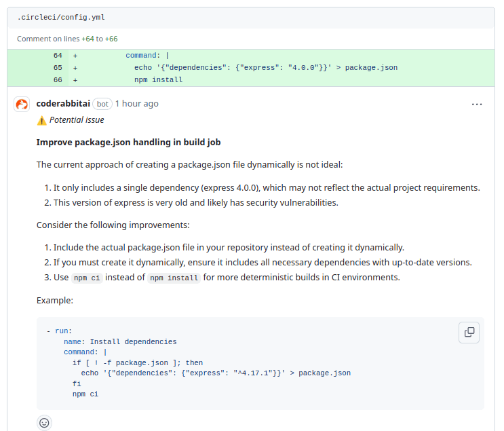Select line number 65 in the diff
The image size is (504, 431).
[58, 68]
